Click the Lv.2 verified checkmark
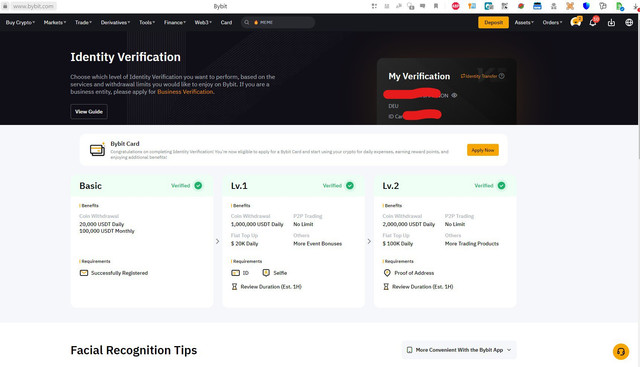The width and height of the screenshot is (640, 367). point(501,185)
